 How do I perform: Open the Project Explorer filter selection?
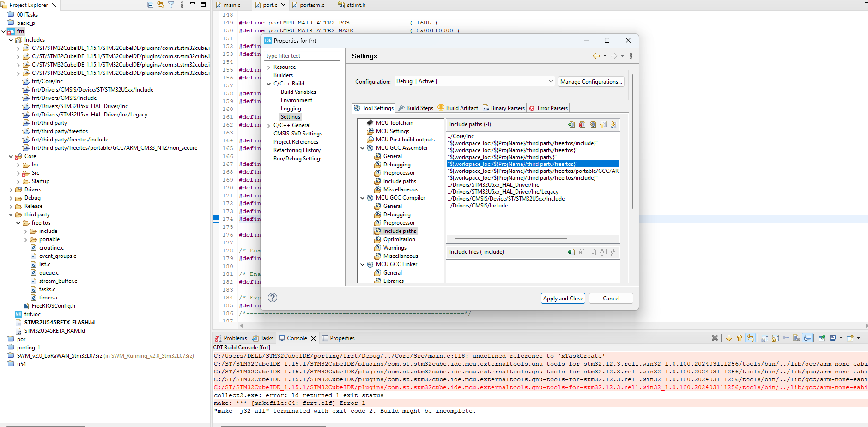pyautogui.click(x=171, y=5)
